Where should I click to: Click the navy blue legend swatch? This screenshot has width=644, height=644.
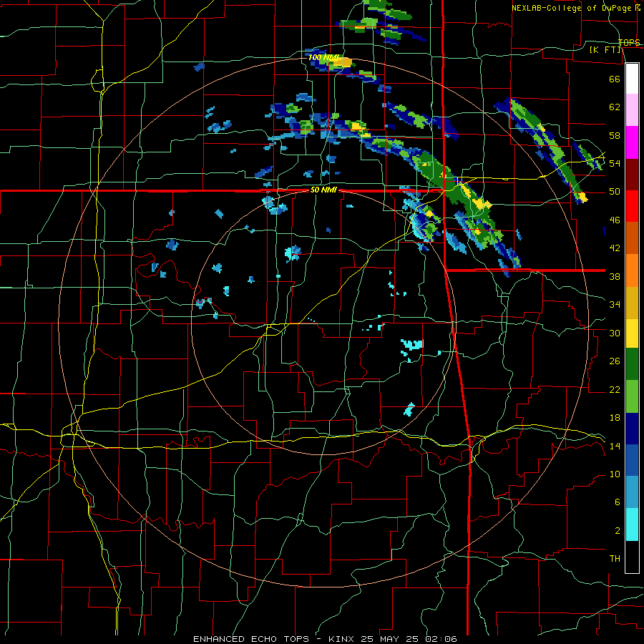click(x=632, y=429)
